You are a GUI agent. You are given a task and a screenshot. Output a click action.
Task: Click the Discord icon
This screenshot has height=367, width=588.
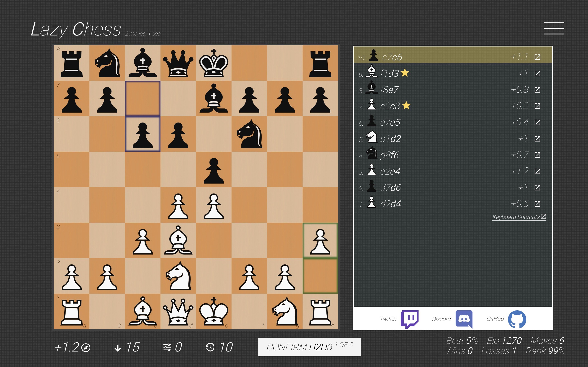[464, 319]
